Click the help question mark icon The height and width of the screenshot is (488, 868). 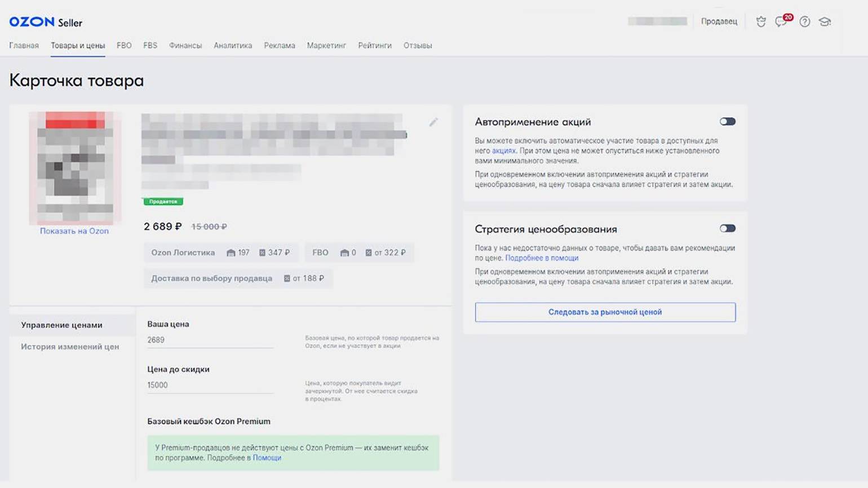click(805, 22)
